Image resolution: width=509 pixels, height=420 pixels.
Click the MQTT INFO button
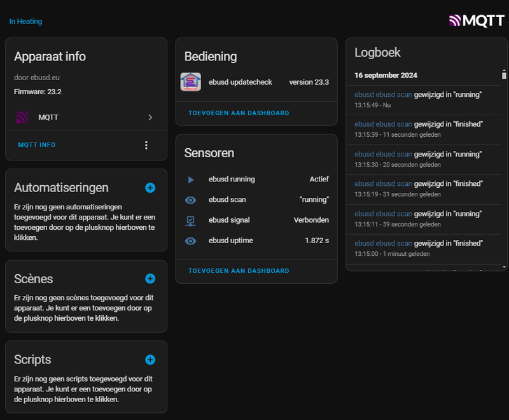pyautogui.click(x=37, y=145)
